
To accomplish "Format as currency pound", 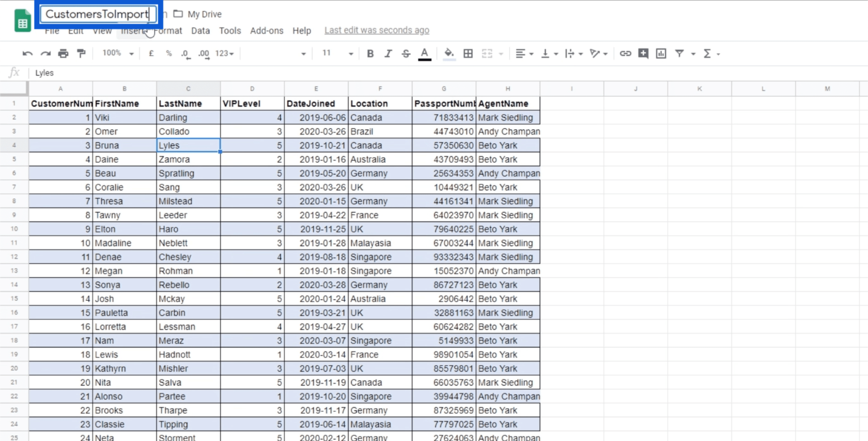I will (x=151, y=53).
